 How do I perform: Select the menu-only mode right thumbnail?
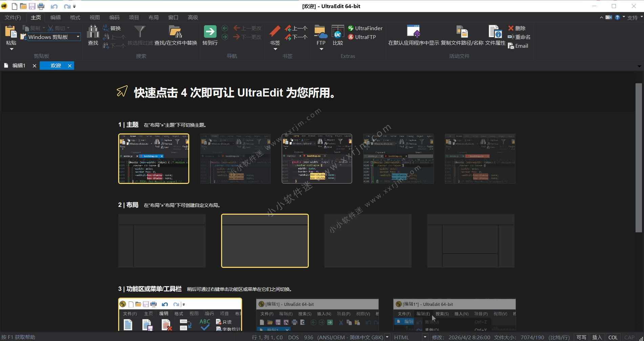(x=454, y=315)
